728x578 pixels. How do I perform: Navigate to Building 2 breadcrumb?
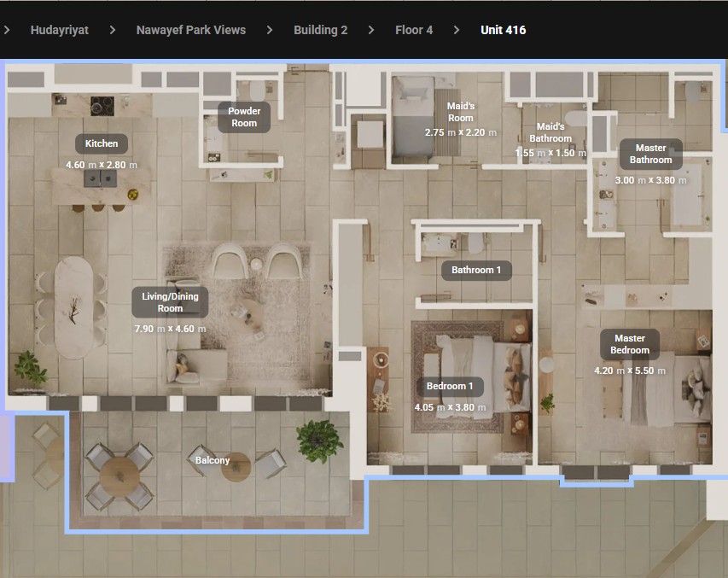coord(320,30)
